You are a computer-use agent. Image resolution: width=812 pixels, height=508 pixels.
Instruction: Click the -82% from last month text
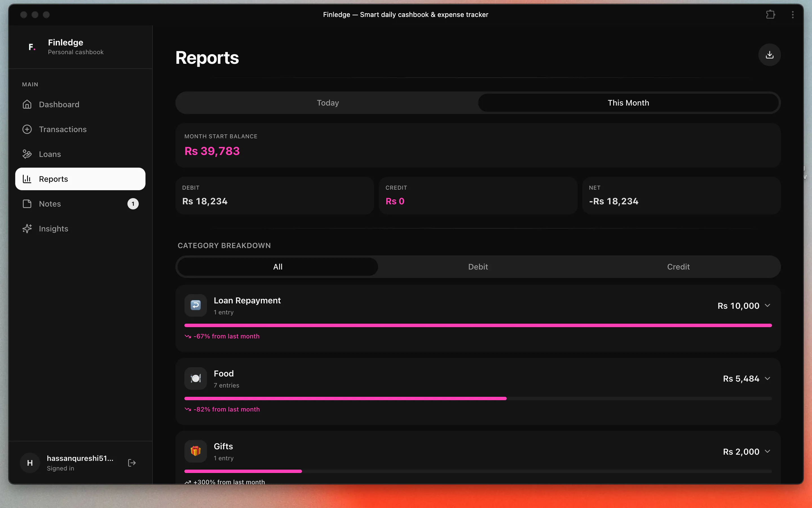click(x=226, y=409)
